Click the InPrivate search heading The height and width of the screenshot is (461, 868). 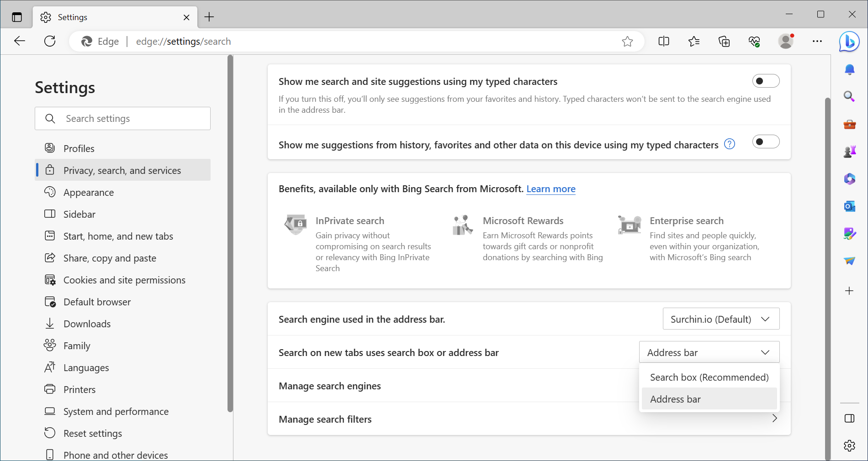pos(349,221)
